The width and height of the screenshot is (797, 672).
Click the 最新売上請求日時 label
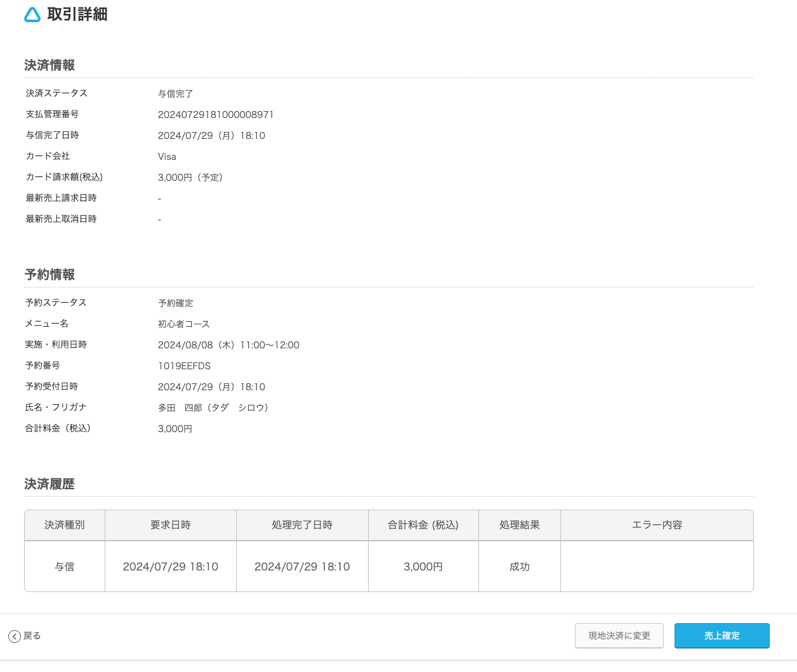coord(61,198)
